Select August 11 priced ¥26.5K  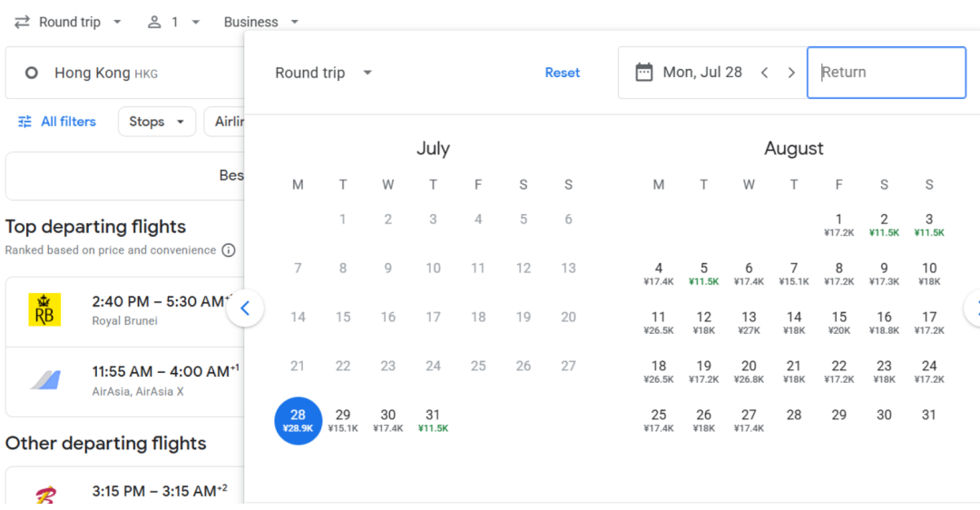659,322
